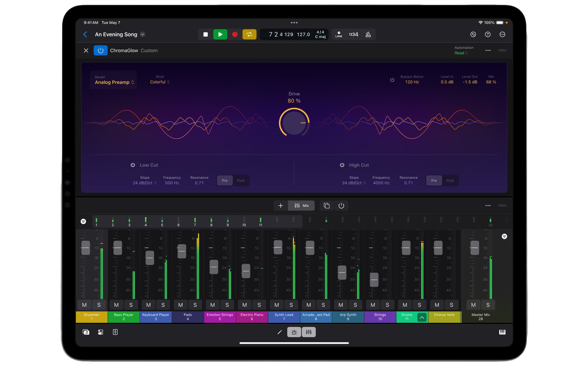Click the Keyboard Player volume fader
The image size is (588, 368).
150,258
